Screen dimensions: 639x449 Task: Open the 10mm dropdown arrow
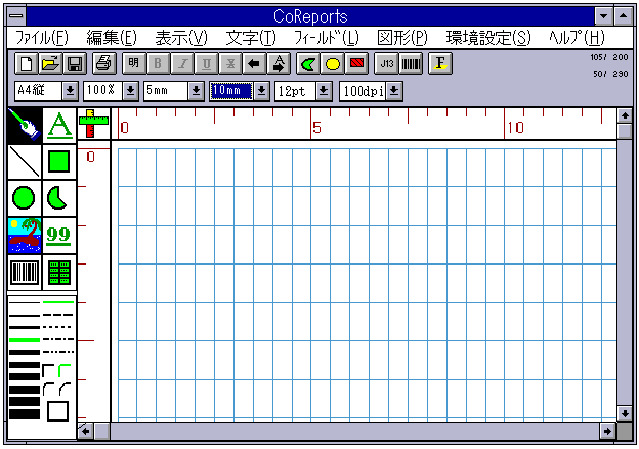pos(261,91)
